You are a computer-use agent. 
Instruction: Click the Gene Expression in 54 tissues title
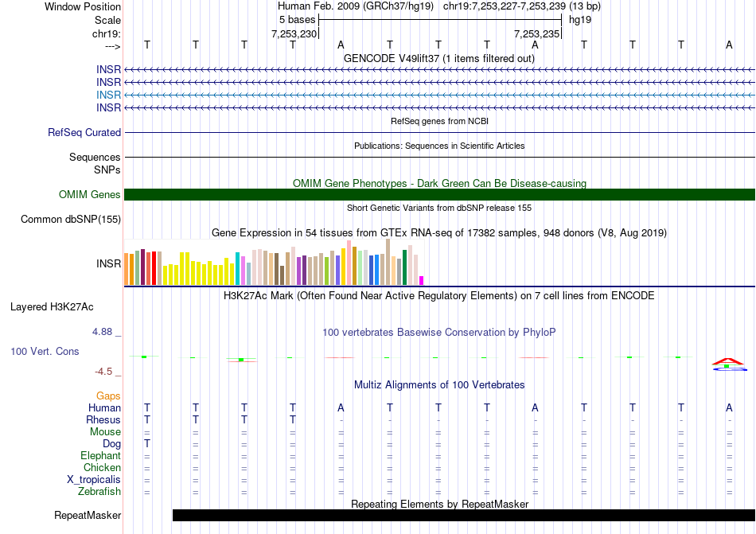438,233
